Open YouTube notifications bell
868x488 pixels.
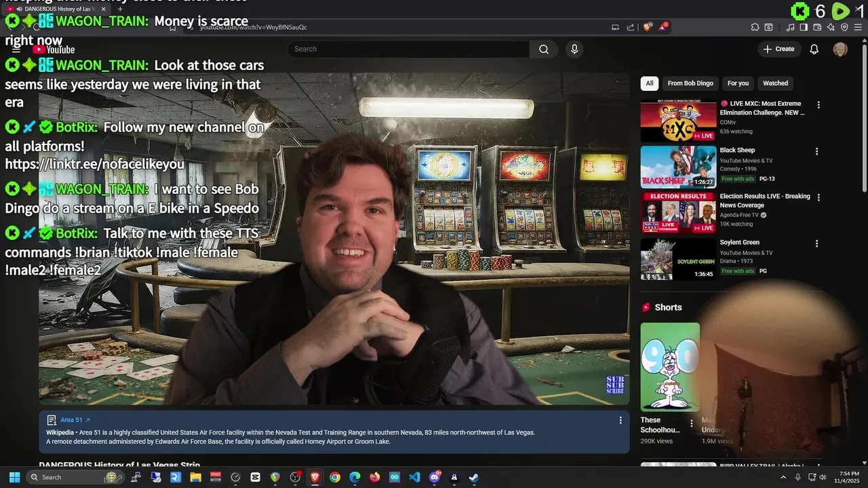pos(814,49)
